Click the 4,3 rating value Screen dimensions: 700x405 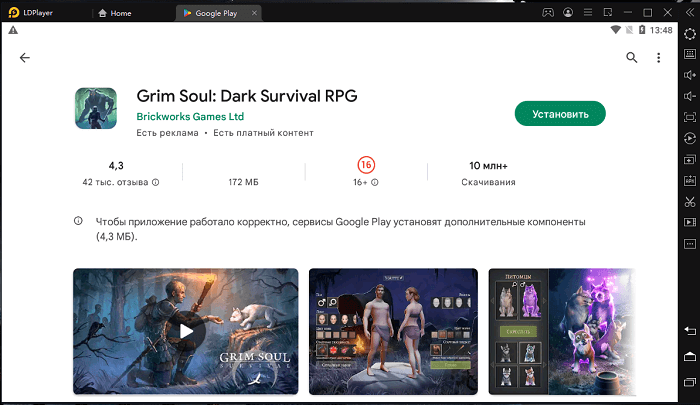[116, 166]
